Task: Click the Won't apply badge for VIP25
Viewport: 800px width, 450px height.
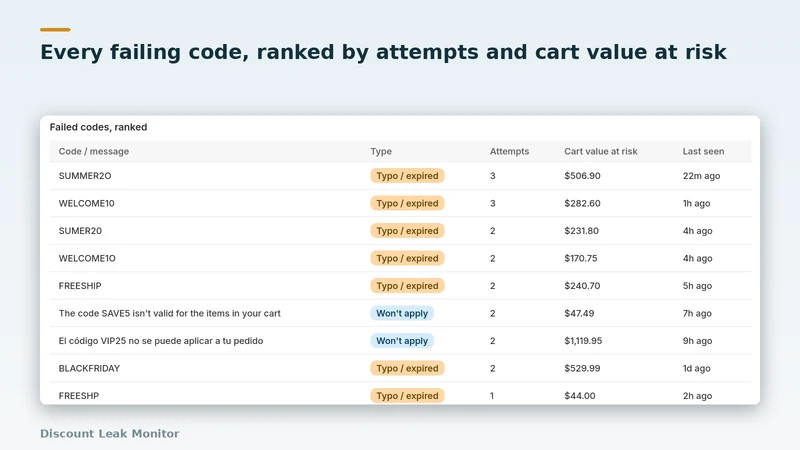Action: pyautogui.click(x=402, y=341)
